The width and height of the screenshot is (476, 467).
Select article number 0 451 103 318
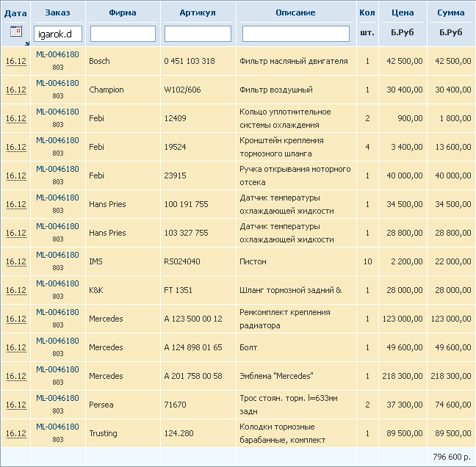(x=190, y=61)
